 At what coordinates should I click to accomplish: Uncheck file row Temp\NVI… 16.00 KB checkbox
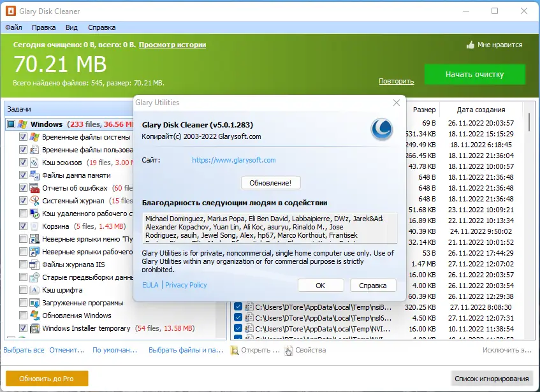point(238,328)
